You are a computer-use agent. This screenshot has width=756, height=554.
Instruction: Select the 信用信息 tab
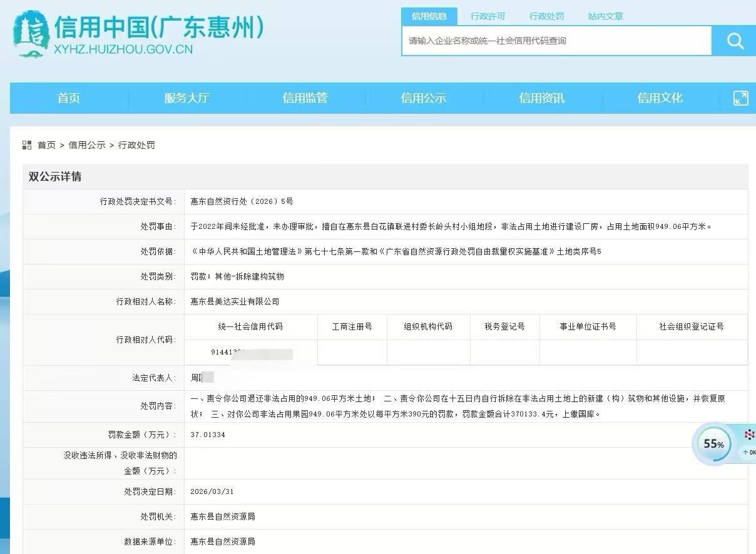click(x=429, y=16)
